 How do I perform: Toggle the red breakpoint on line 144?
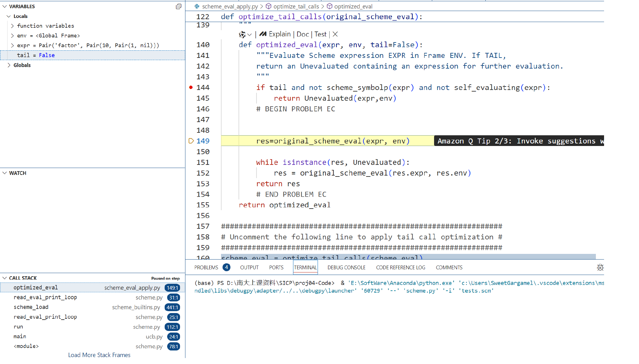pyautogui.click(x=191, y=87)
